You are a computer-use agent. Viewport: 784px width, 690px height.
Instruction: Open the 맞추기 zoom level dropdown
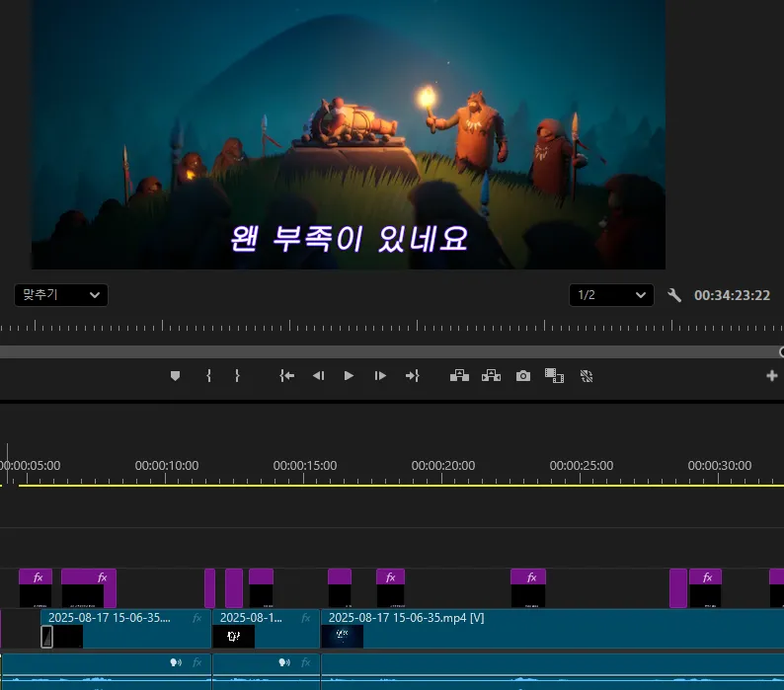click(60, 295)
